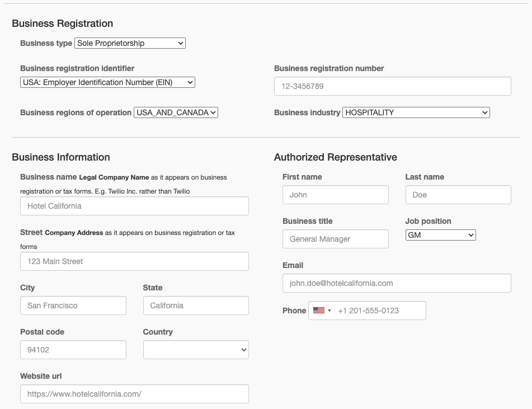This screenshot has width=532, height=409.
Task: Click the Business registration number field
Action: click(392, 86)
